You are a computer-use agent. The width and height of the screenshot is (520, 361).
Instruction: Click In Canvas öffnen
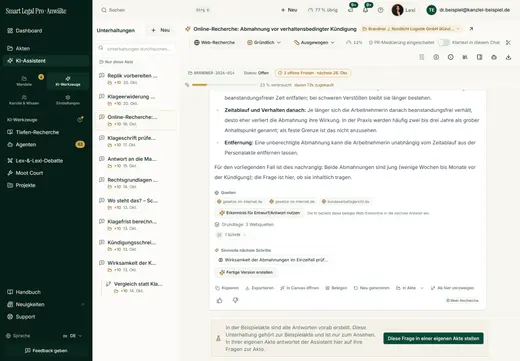coord(299,288)
